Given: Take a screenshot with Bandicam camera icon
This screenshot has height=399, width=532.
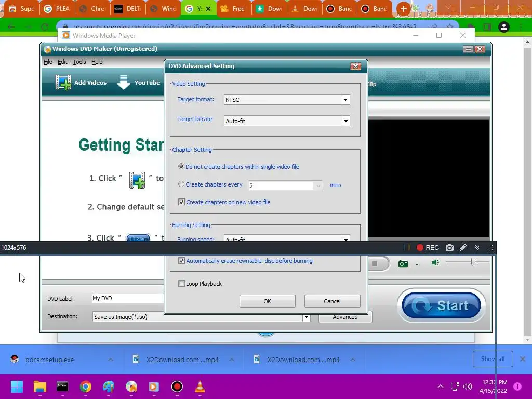Looking at the screenshot, I should pos(449,248).
